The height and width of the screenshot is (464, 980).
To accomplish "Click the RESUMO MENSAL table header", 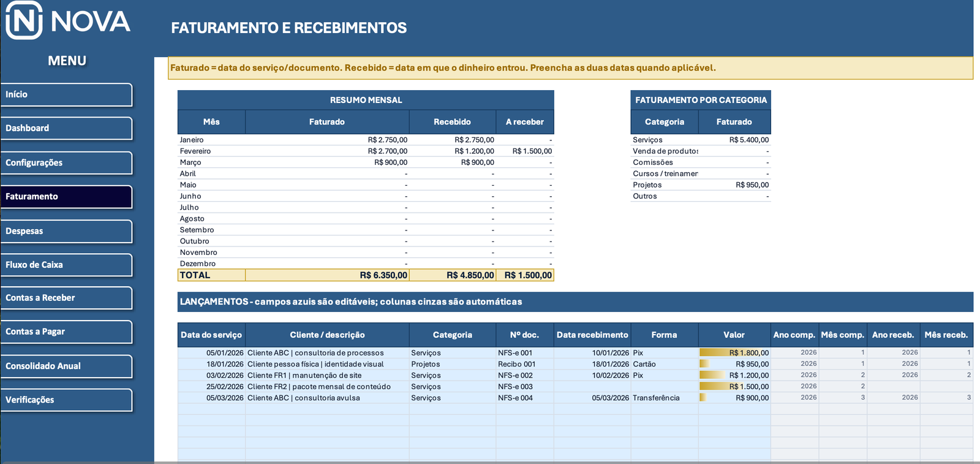I will click(x=366, y=100).
